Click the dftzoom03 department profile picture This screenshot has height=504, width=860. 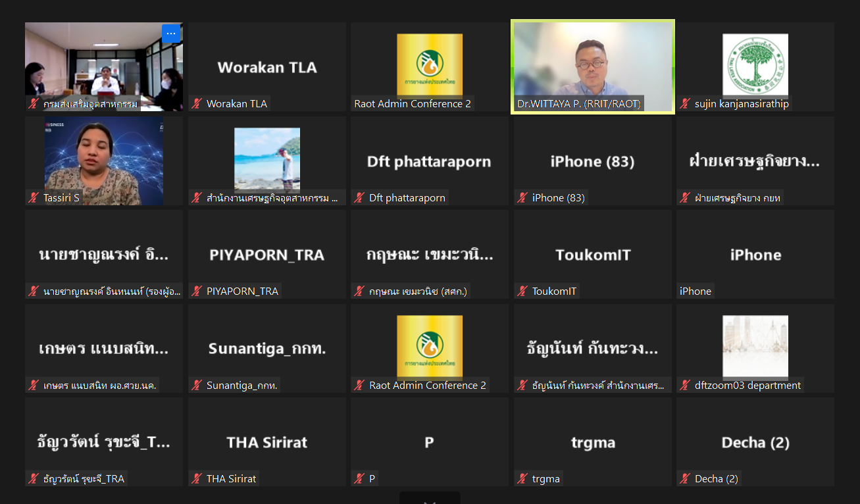pos(755,347)
